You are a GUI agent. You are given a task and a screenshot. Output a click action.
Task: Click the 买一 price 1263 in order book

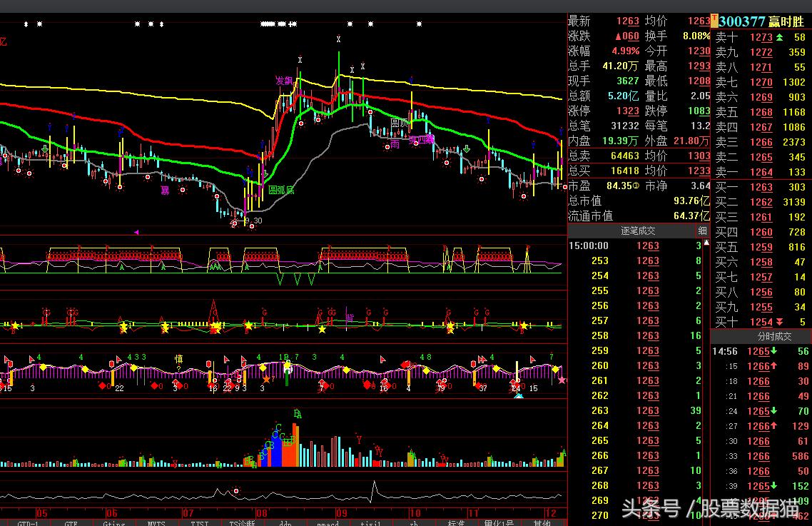click(761, 187)
